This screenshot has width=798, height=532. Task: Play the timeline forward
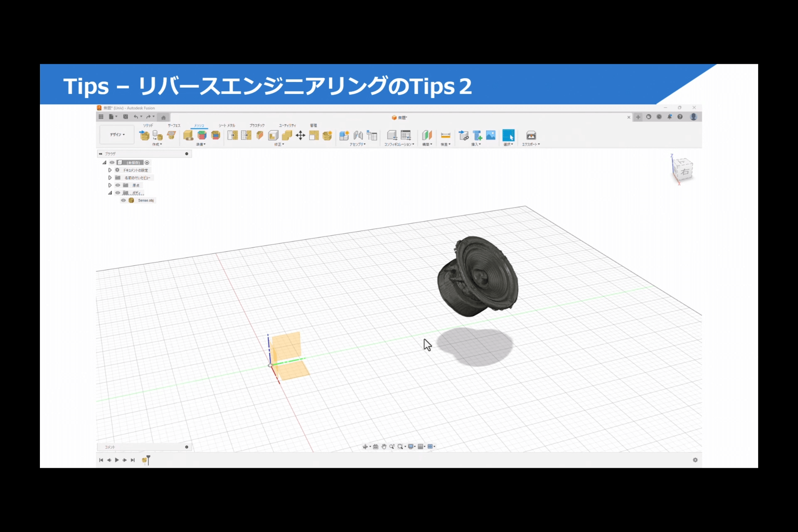click(117, 460)
